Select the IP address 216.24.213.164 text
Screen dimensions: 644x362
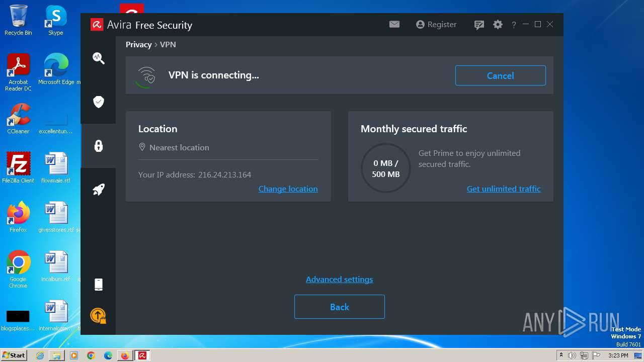tap(224, 175)
